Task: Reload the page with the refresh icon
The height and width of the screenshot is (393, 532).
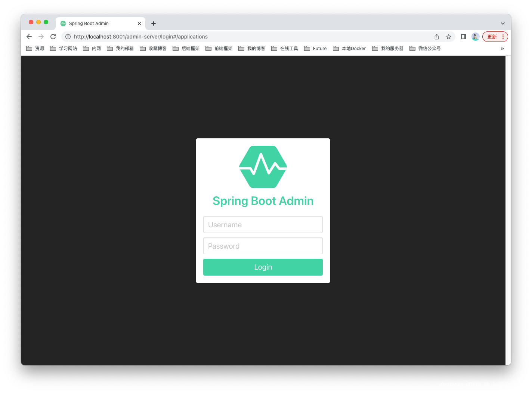Action: [x=53, y=37]
